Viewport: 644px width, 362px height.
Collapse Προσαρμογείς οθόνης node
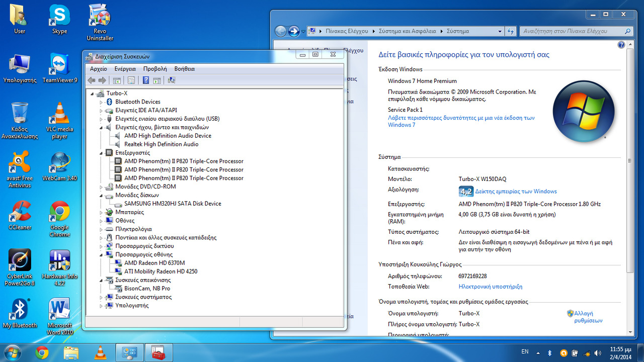(101, 255)
